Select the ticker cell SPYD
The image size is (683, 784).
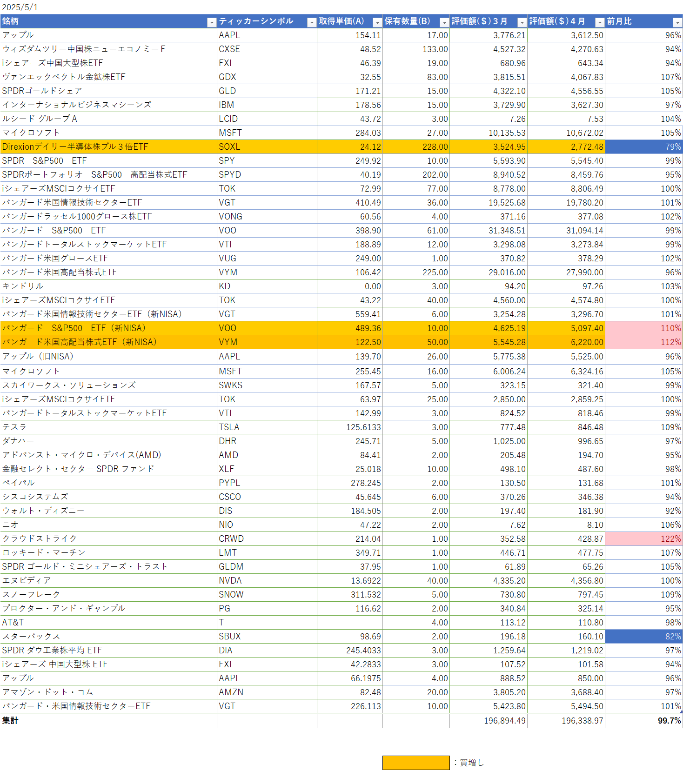[x=267, y=175]
